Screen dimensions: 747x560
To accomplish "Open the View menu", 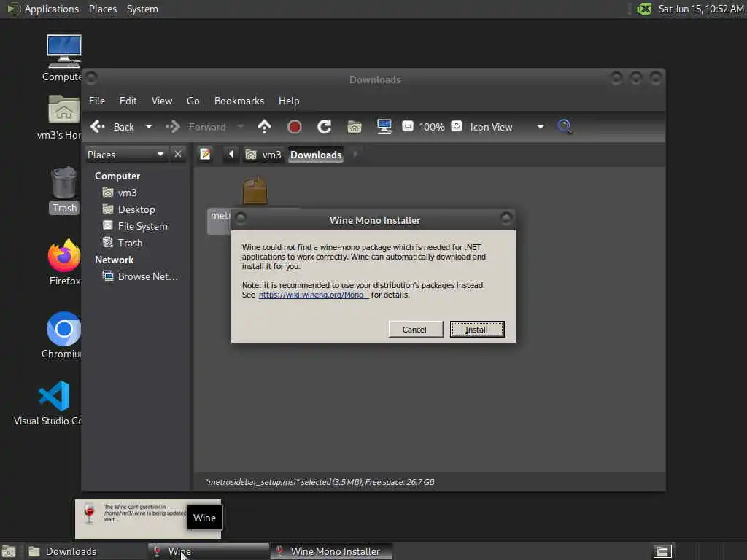I will 162,101.
